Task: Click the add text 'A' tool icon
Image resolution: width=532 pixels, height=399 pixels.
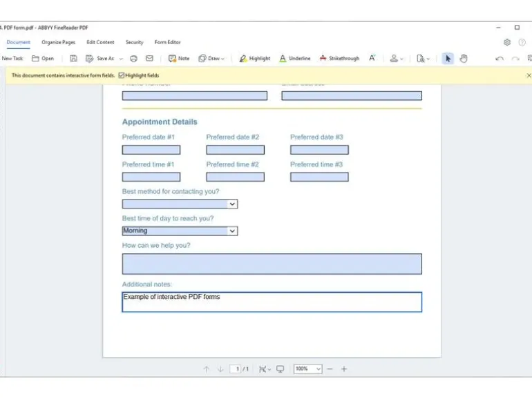Action: pos(372,58)
